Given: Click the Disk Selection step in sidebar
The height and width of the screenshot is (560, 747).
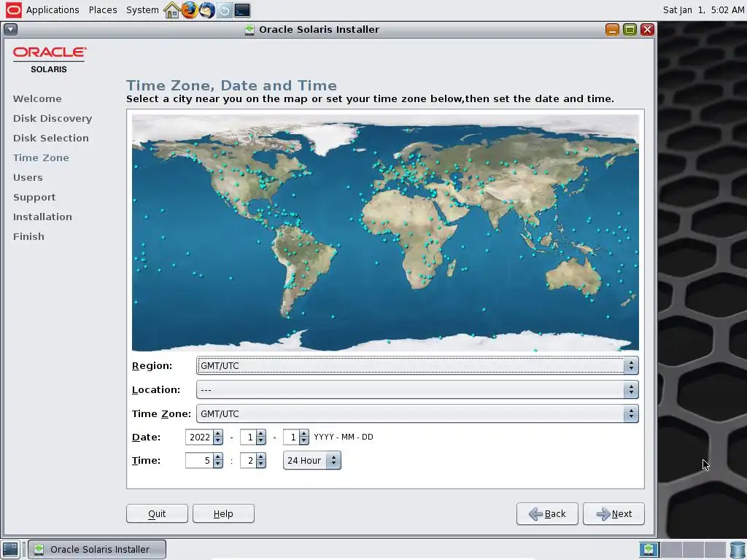Looking at the screenshot, I should 50,138.
